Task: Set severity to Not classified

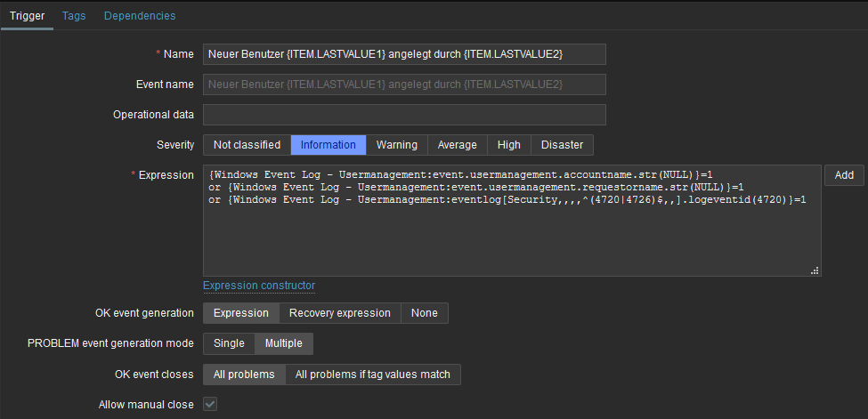Action: coord(247,145)
